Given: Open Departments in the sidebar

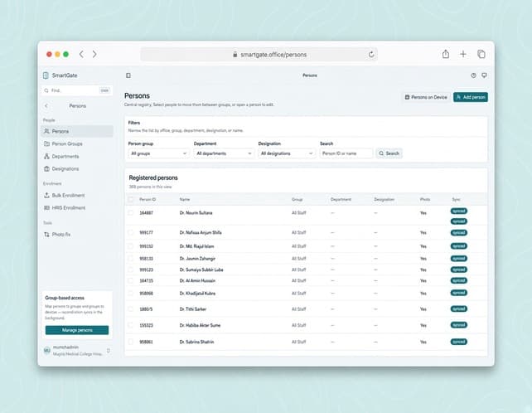Looking at the screenshot, I should [77, 156].
